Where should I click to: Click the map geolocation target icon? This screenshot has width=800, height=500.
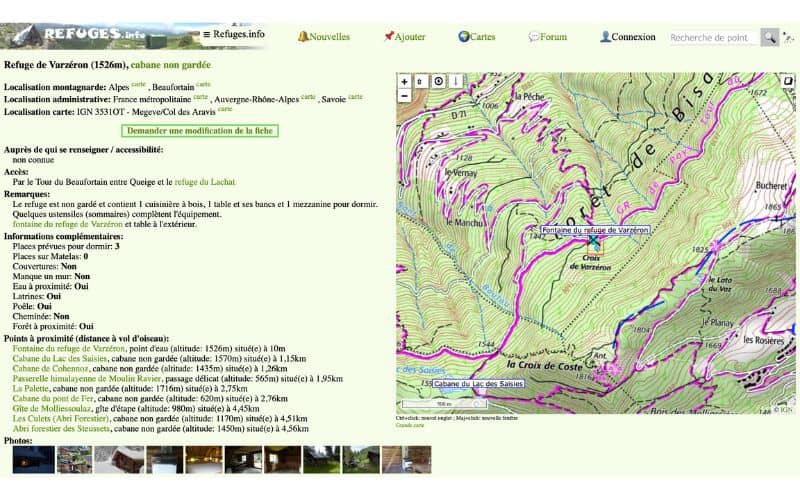coord(438,81)
